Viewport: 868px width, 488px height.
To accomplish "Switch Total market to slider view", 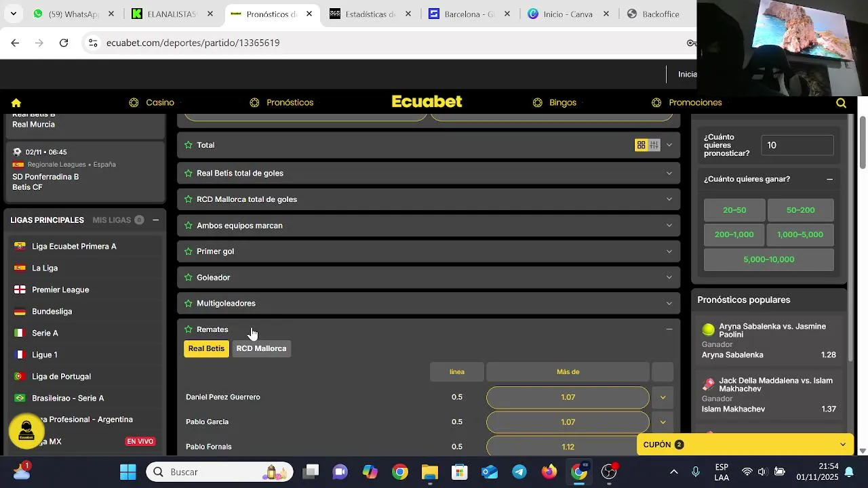I will click(x=654, y=145).
